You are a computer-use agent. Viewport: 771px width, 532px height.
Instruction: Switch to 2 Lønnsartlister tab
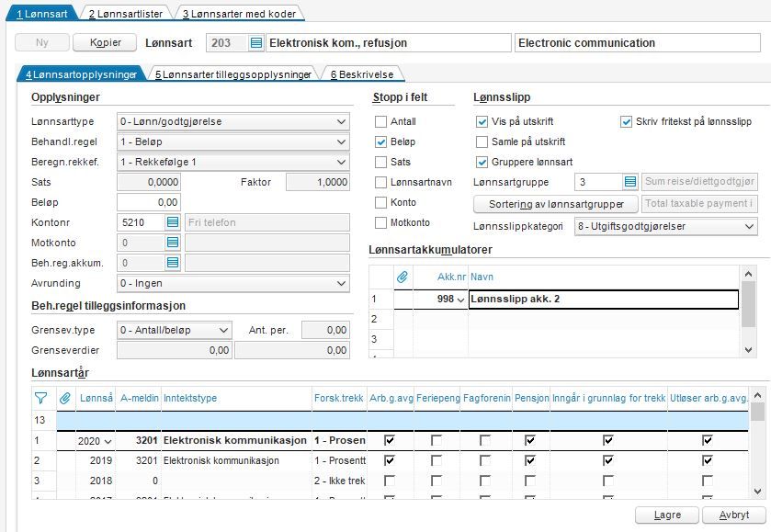coord(125,14)
